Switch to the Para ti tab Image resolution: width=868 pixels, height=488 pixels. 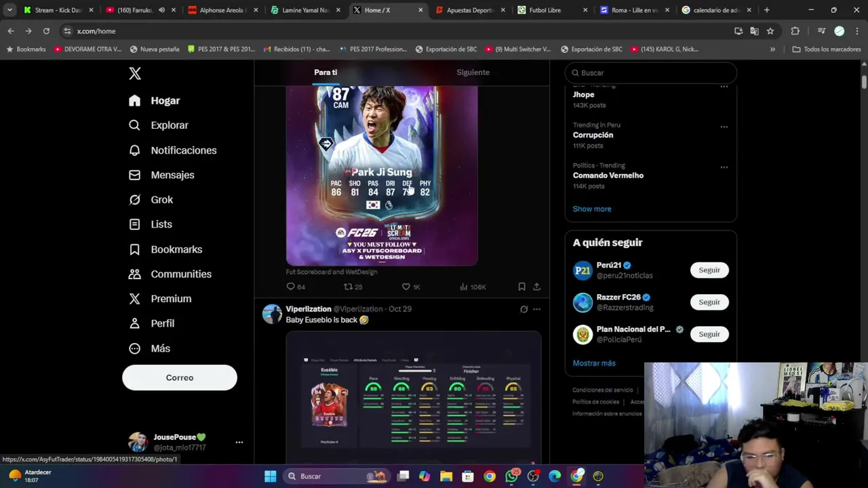(x=325, y=73)
